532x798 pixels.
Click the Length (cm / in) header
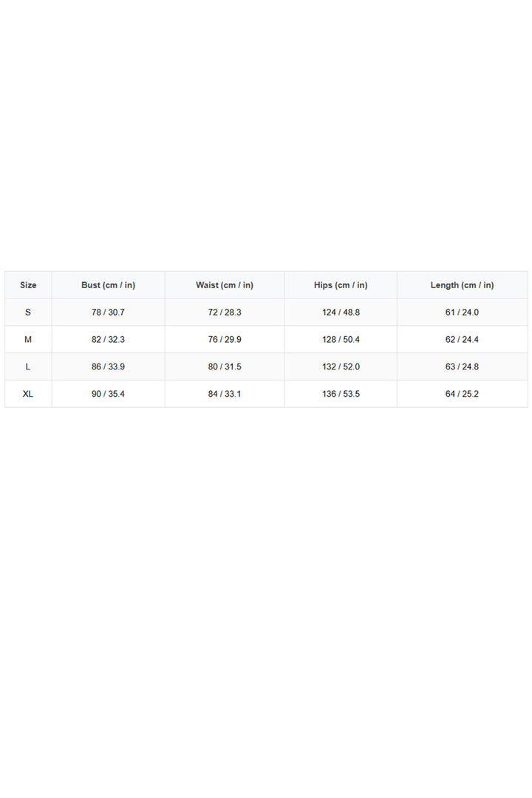pyautogui.click(x=463, y=285)
